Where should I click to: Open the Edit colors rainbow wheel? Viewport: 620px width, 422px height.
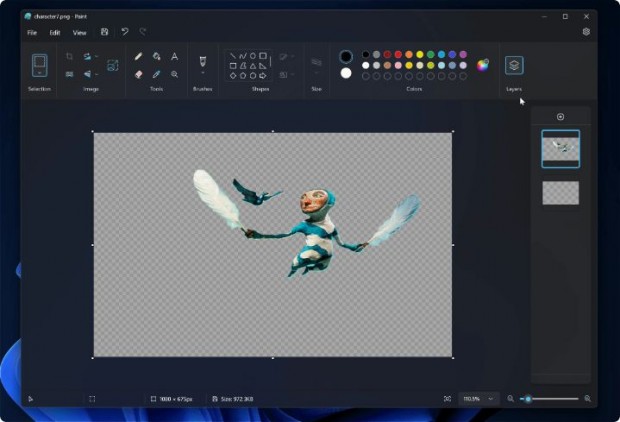[x=482, y=65]
